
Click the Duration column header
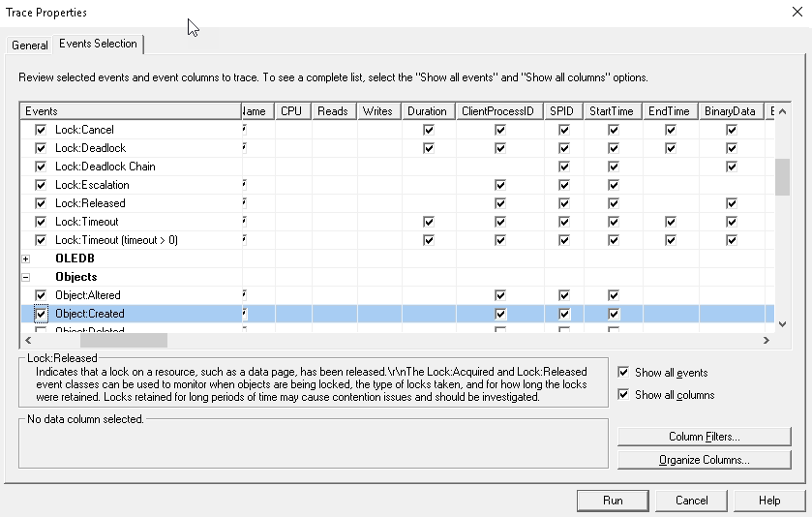point(429,111)
